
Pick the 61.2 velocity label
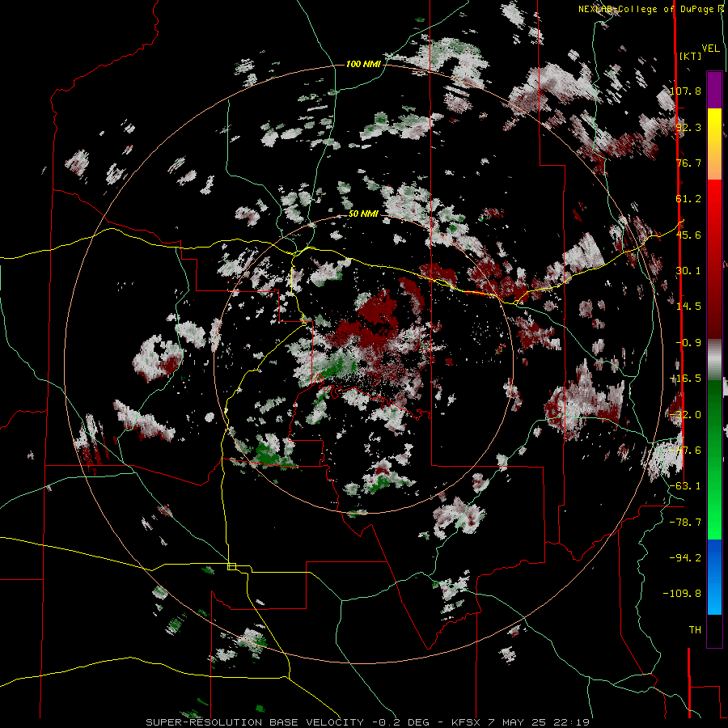(688, 199)
